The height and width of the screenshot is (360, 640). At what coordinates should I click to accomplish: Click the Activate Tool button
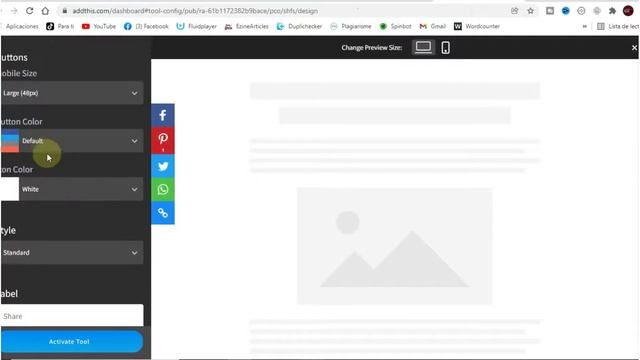(x=72, y=342)
